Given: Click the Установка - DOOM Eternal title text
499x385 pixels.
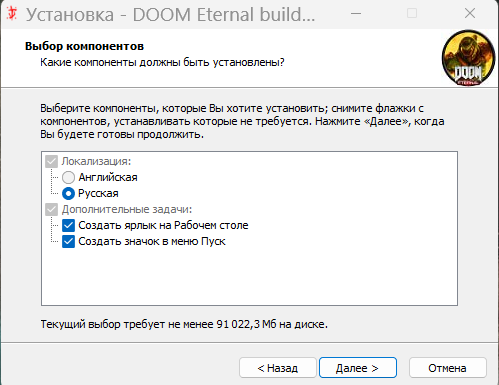Looking at the screenshot, I should (170, 15).
